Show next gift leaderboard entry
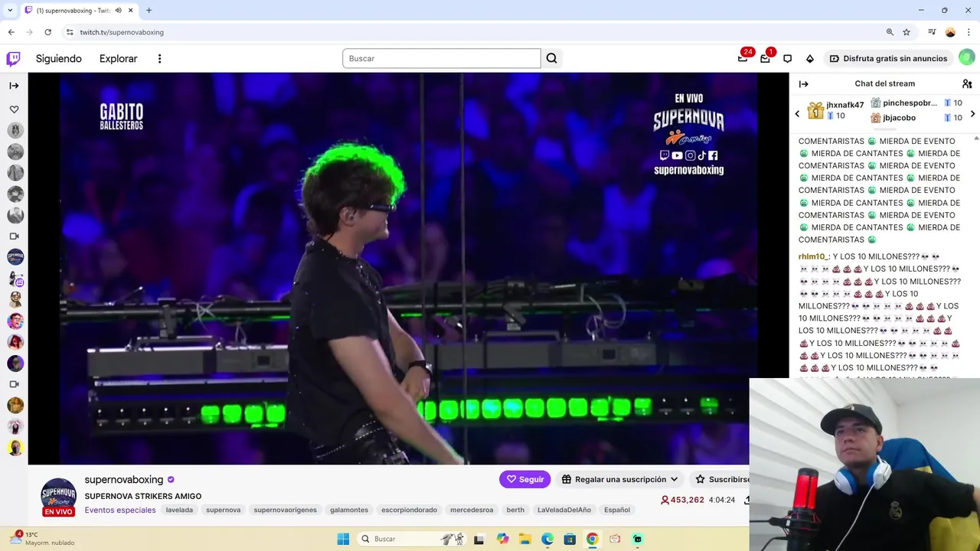 pyautogui.click(x=972, y=114)
